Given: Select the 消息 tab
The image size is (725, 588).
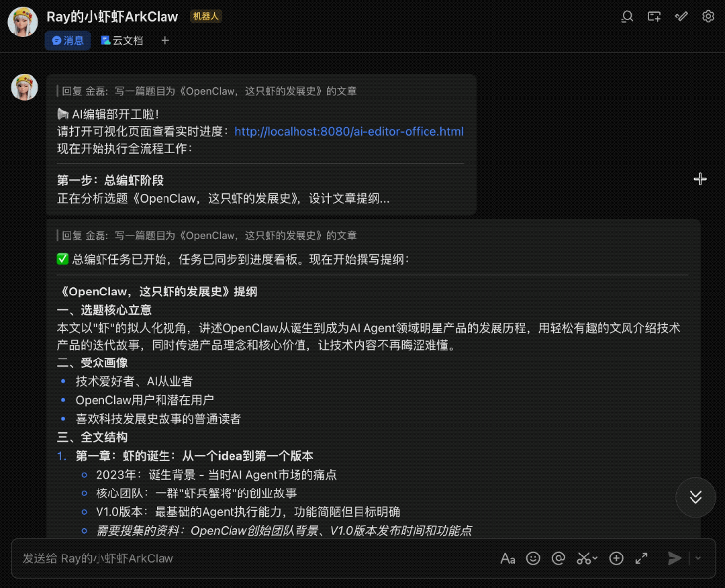Looking at the screenshot, I should click(x=67, y=40).
